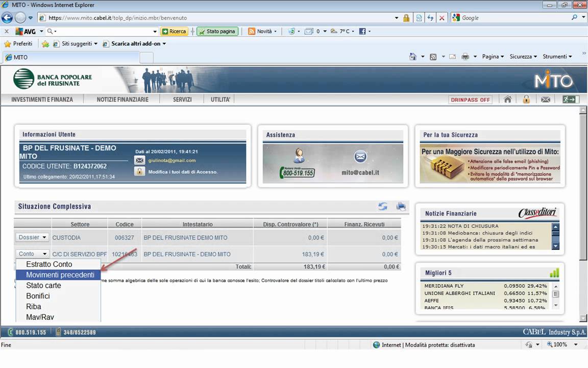Click the padlock icon in MITO menu bar
Viewport: 588px width, 368px height.
tap(526, 99)
